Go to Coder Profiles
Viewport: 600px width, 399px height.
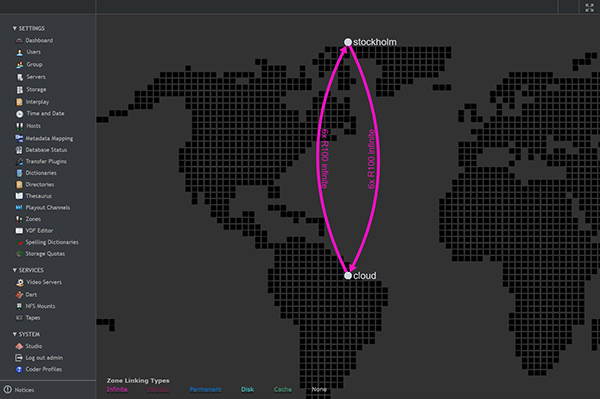[44, 370]
